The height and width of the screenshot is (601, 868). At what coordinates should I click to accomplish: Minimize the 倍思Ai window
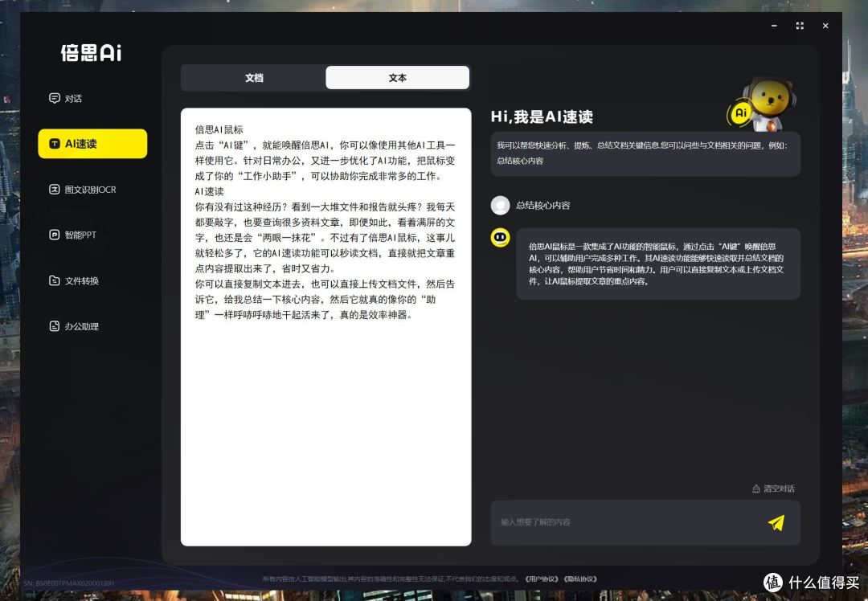[774, 26]
